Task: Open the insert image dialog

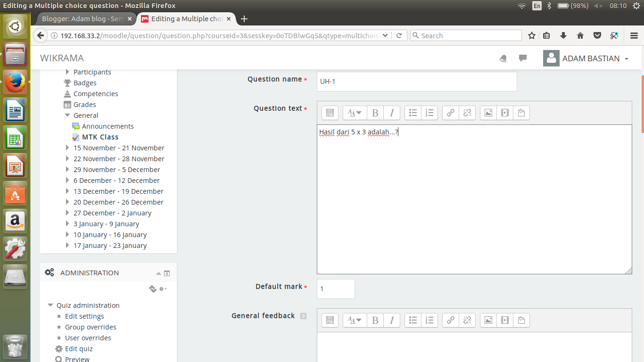Action: 488,113
